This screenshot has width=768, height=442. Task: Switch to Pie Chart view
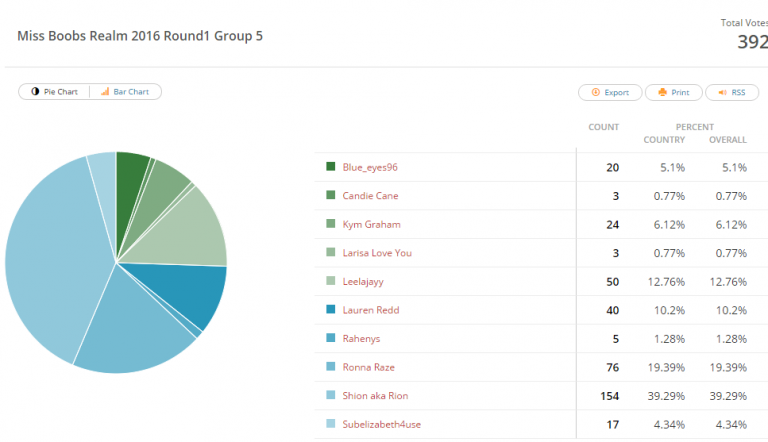click(x=54, y=92)
